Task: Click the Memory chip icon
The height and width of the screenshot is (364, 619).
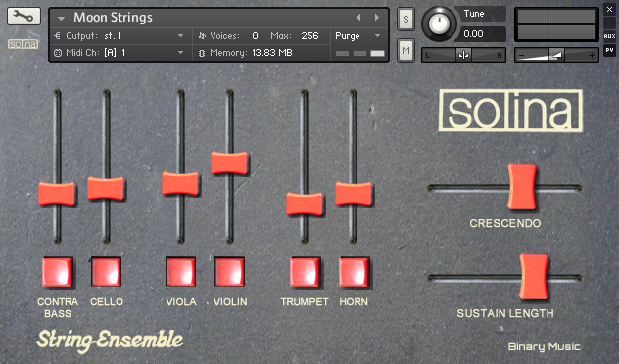Action: [x=202, y=53]
